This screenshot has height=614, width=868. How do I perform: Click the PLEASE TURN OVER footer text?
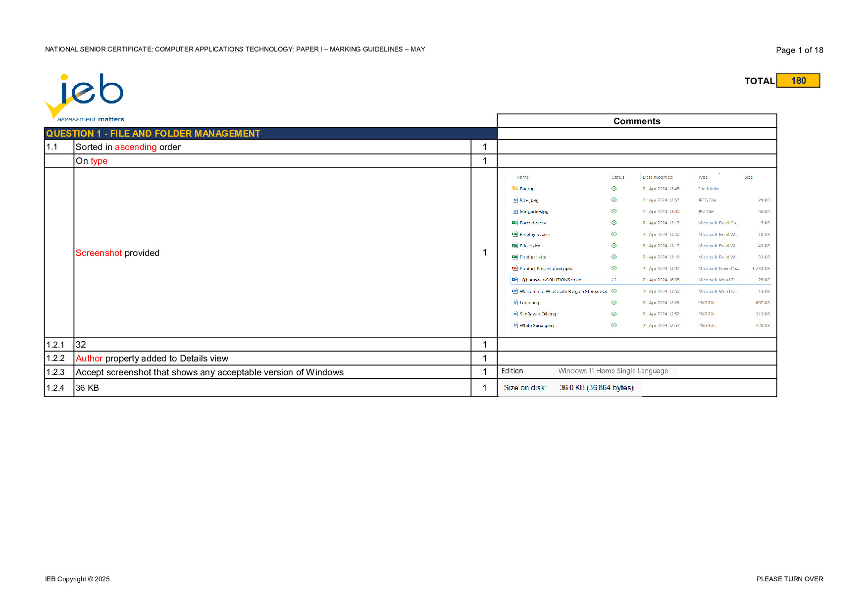pos(790,579)
